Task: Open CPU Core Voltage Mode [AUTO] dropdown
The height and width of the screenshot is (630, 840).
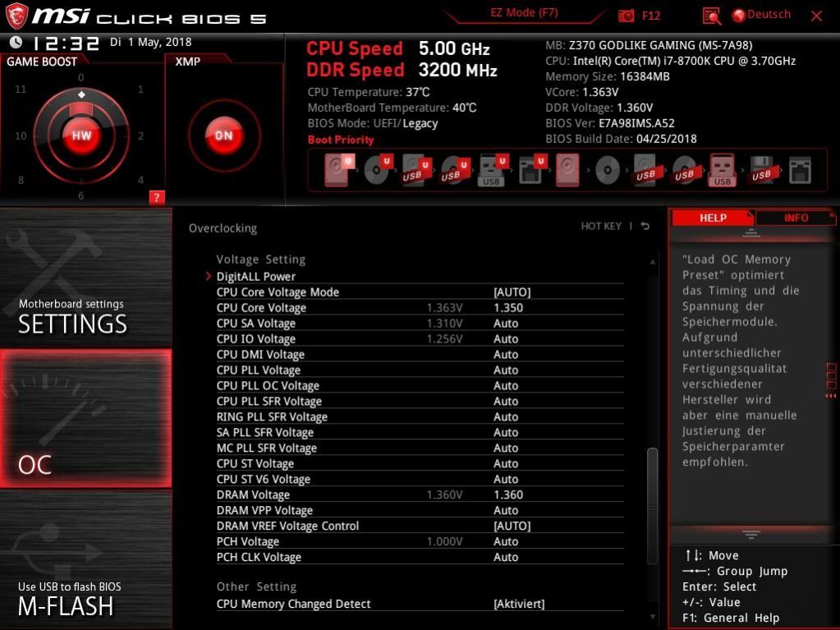Action: click(512, 292)
